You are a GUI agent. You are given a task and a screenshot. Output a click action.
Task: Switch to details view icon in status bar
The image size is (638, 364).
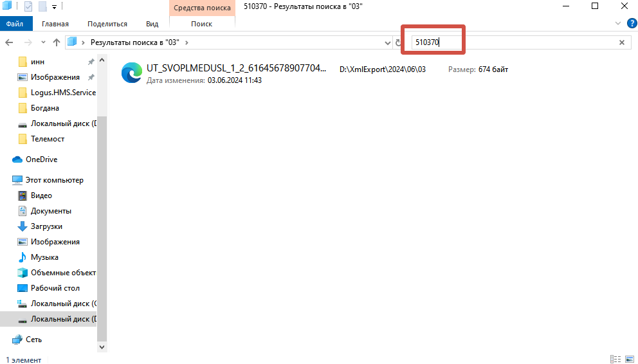point(615,359)
